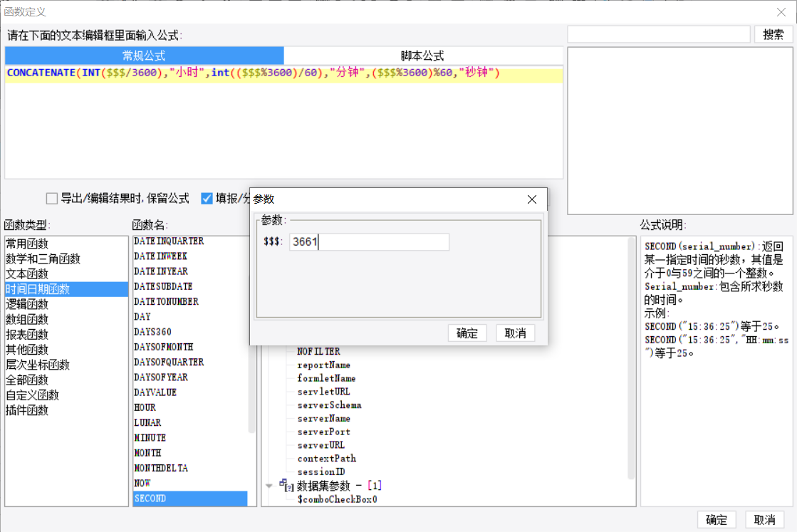Select MINUTE function
This screenshot has width=797, height=532.
[x=190, y=438]
